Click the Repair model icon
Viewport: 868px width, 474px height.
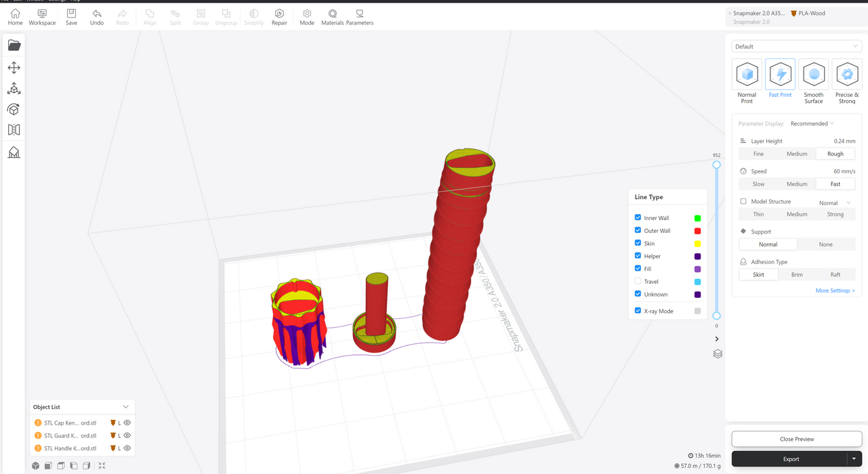pos(279,17)
